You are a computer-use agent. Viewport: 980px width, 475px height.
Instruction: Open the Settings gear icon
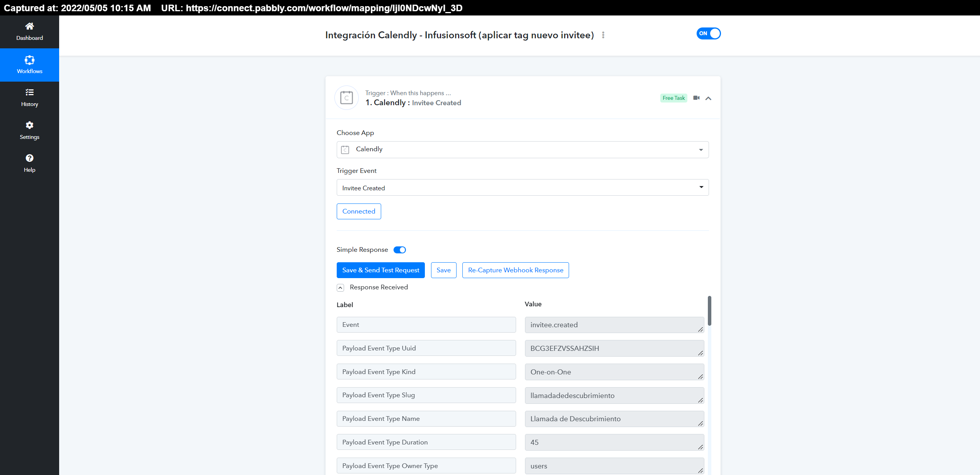[29, 125]
